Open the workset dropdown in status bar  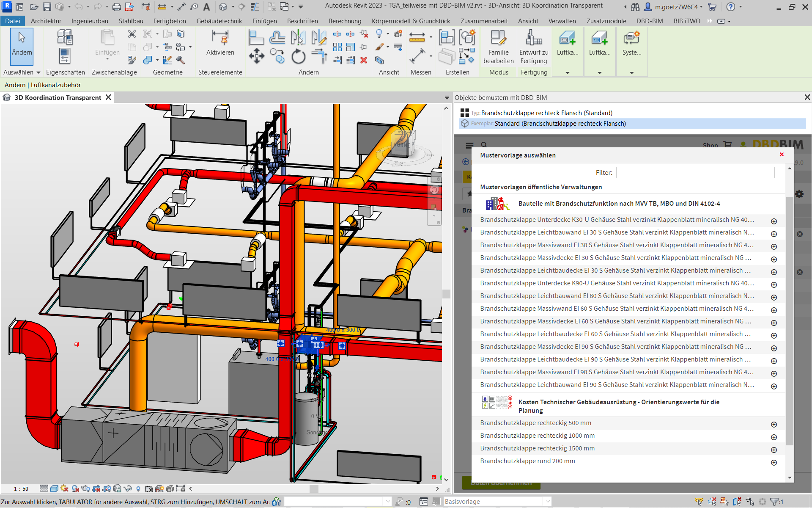[x=388, y=502]
